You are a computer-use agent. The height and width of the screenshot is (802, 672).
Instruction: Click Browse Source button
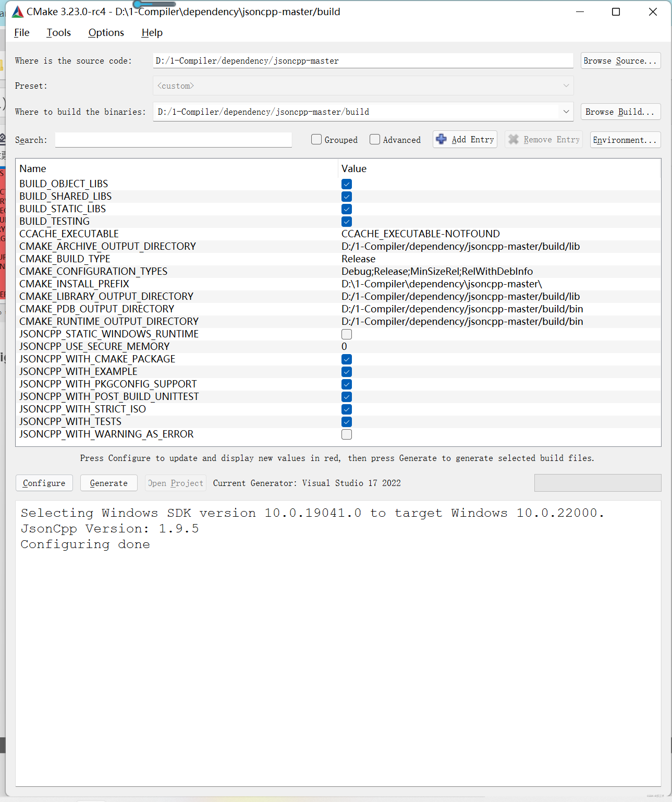tap(620, 60)
